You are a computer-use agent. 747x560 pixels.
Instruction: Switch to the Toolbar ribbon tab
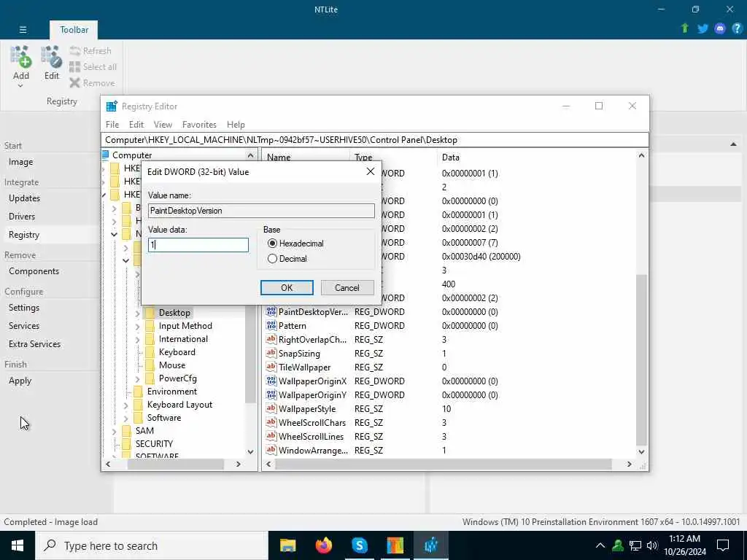tap(74, 29)
